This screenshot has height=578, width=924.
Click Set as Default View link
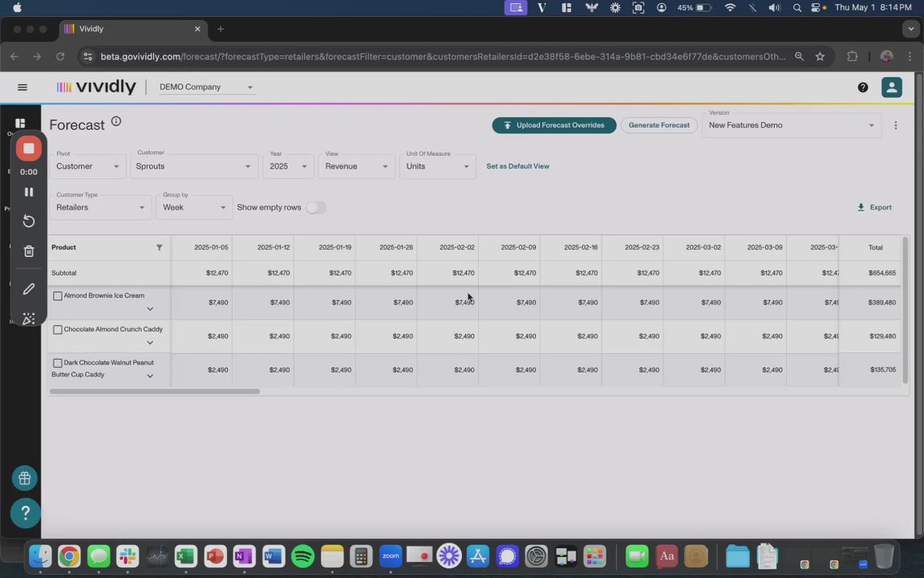pos(517,166)
